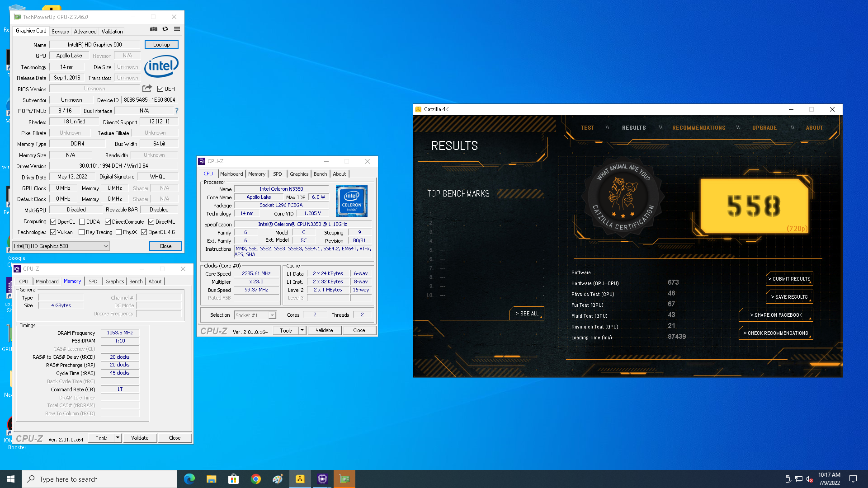Open Paint app from taskbar

(x=278, y=479)
